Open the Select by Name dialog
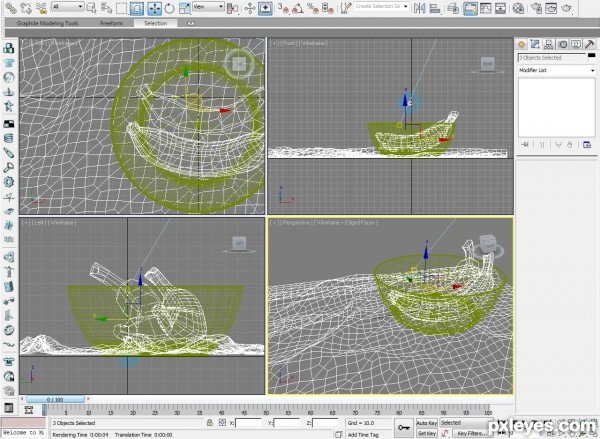 [x=106, y=8]
